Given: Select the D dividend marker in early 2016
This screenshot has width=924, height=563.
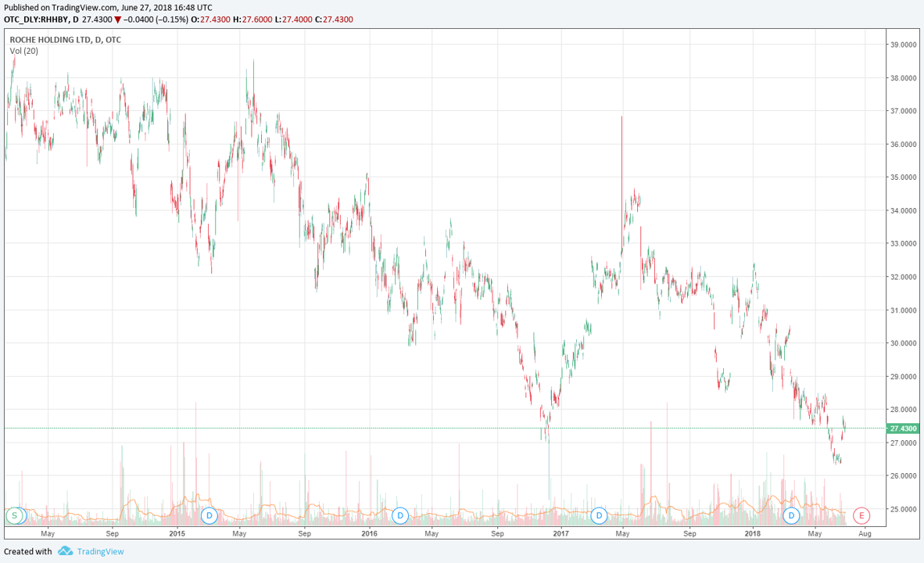Looking at the screenshot, I should [x=400, y=515].
